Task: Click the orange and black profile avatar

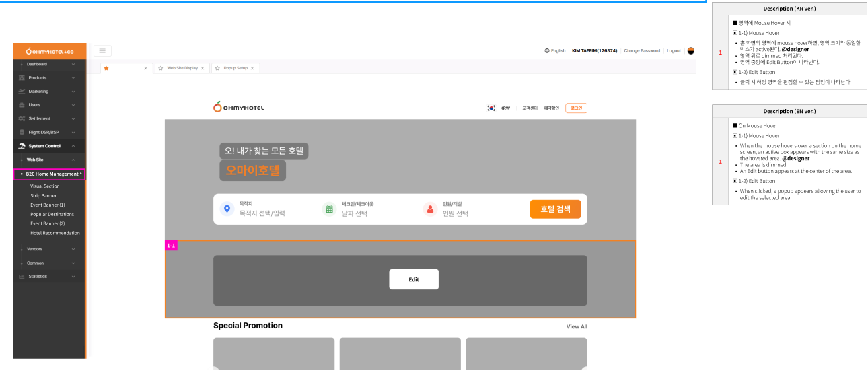Action: (690, 50)
